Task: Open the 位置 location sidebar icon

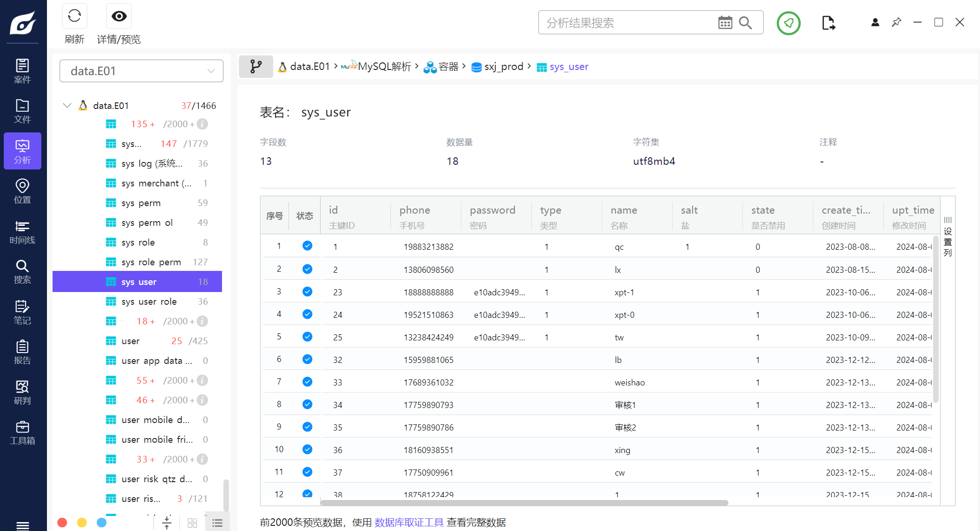Action: (22, 191)
